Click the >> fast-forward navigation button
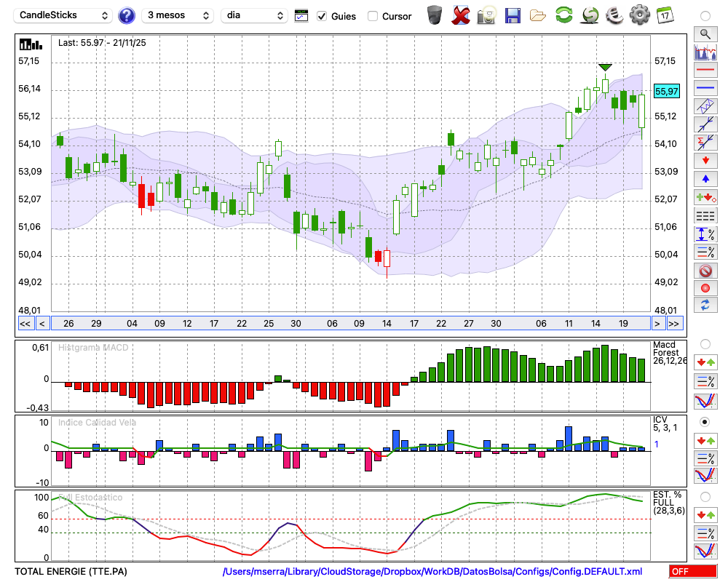728x582 pixels. (x=674, y=323)
